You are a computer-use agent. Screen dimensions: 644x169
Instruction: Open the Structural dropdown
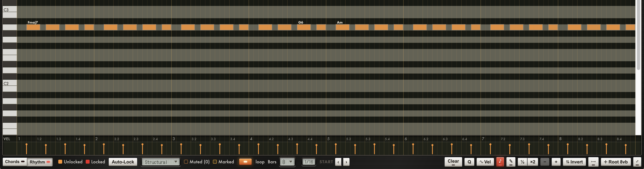[161, 162]
